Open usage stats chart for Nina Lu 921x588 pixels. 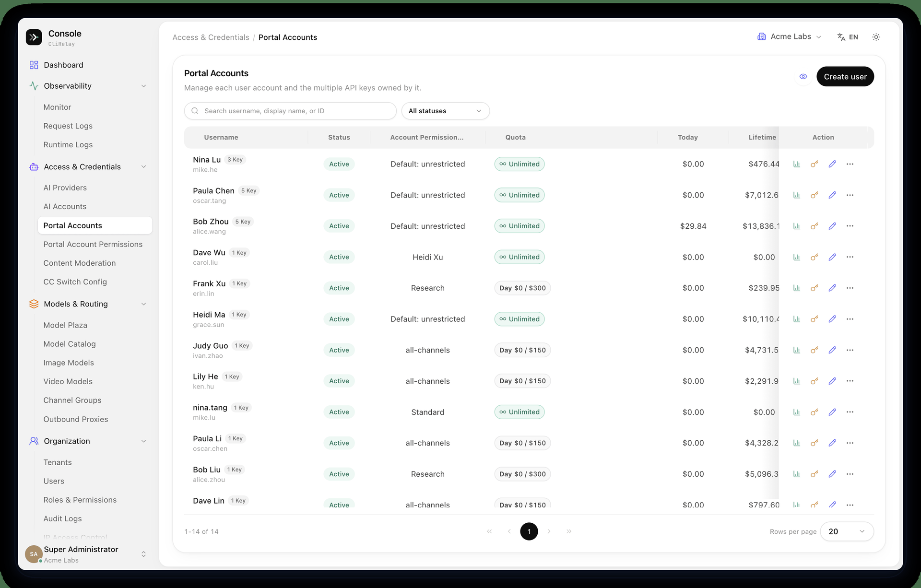[797, 164]
